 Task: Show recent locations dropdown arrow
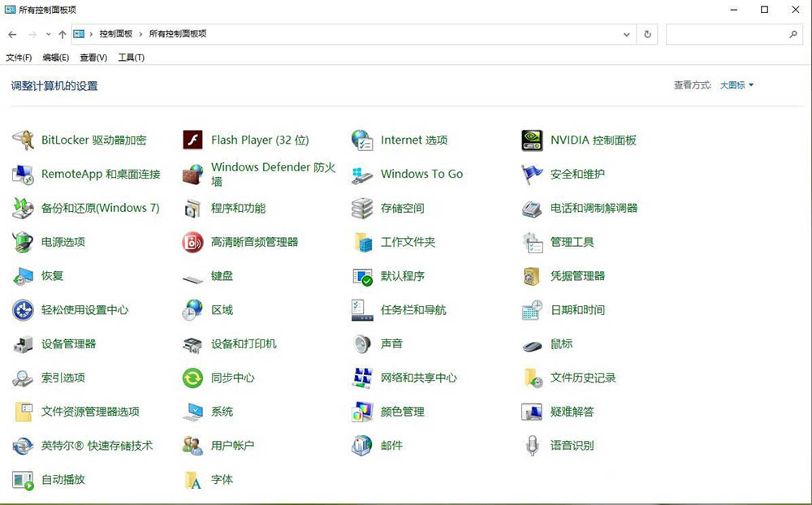click(x=48, y=34)
